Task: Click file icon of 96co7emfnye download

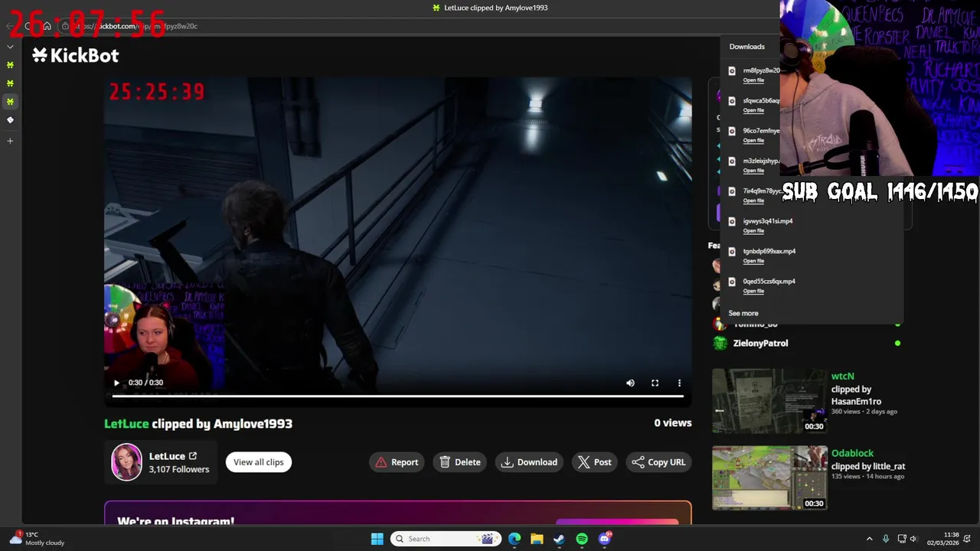Action: [732, 132]
